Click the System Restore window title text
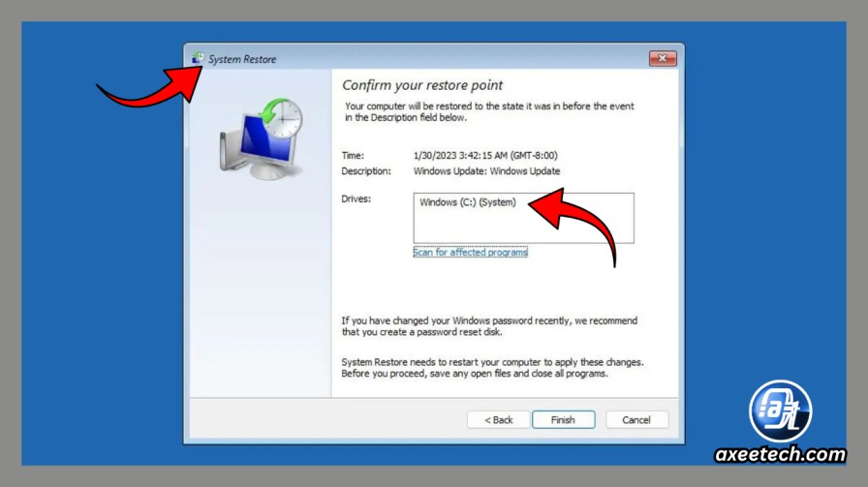 point(242,59)
